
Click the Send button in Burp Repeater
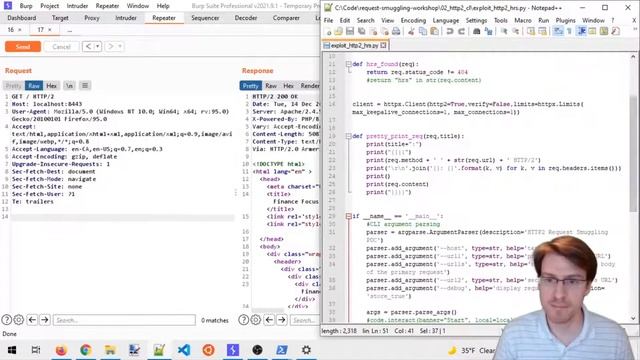click(23, 47)
